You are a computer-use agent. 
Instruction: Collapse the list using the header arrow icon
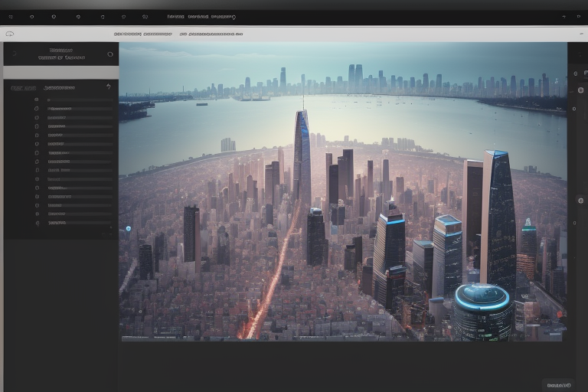tap(108, 87)
